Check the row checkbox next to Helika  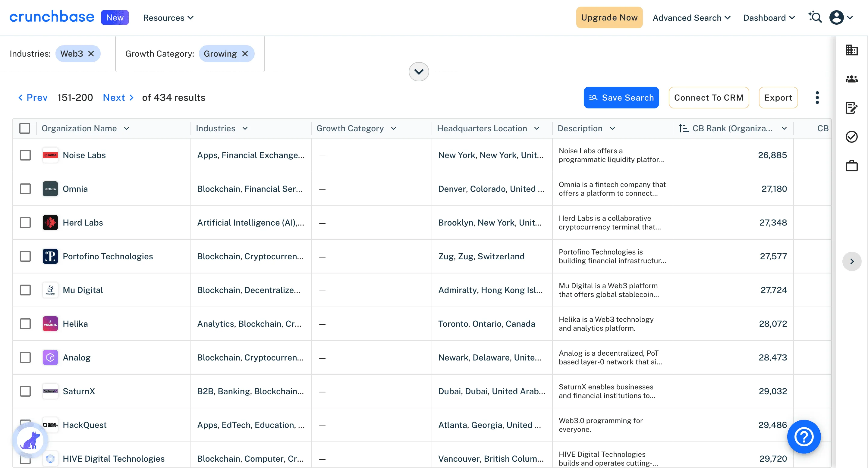[x=25, y=323]
